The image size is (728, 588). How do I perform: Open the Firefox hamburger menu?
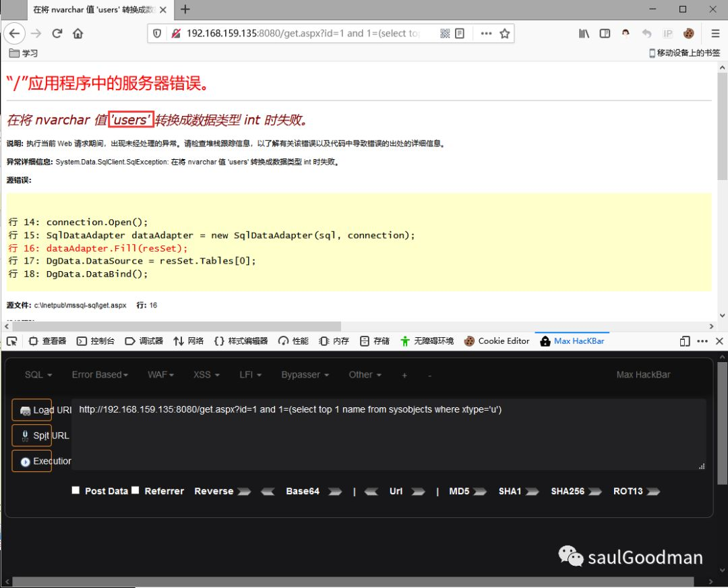715,34
